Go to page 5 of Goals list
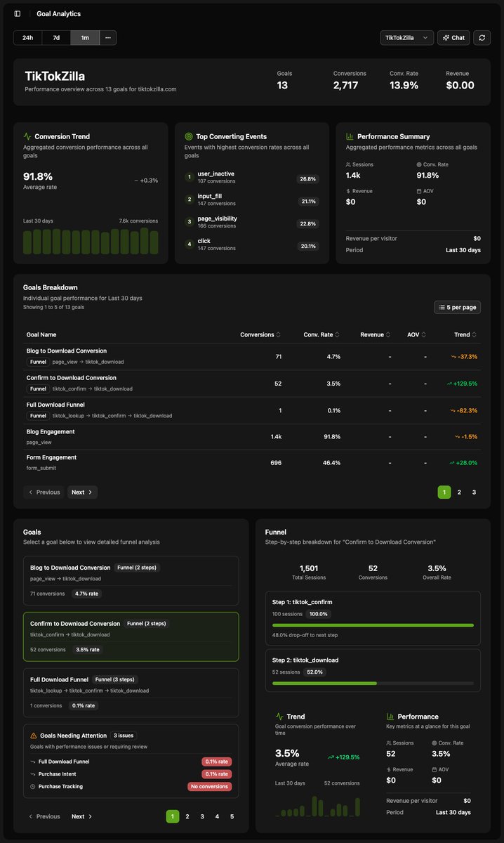504x843 pixels. (x=232, y=816)
